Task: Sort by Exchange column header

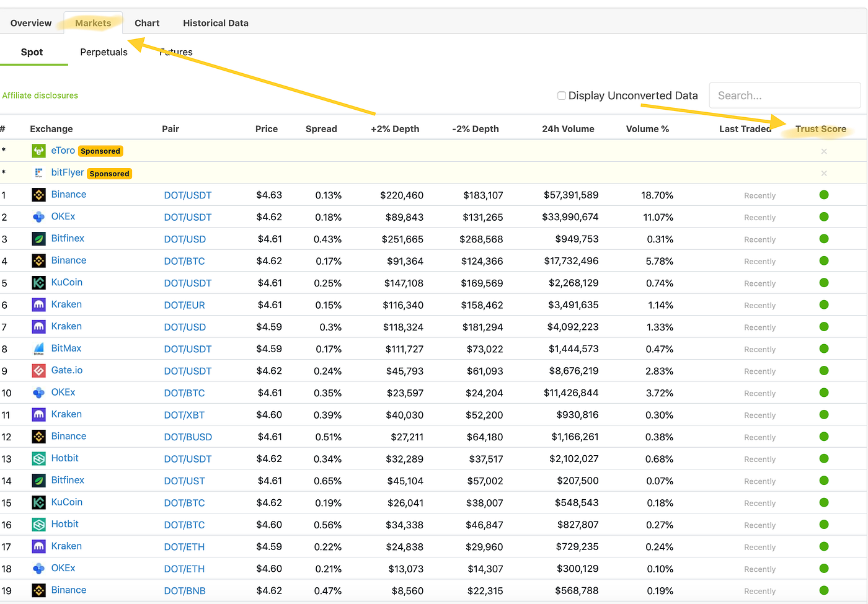Action: coord(51,129)
